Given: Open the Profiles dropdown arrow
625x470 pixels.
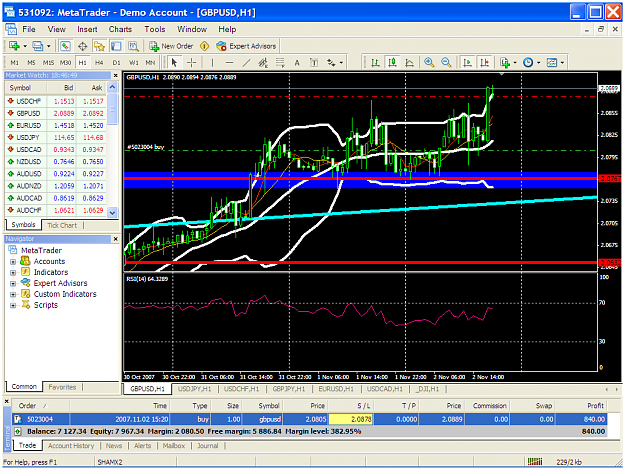Looking at the screenshot, I should [x=49, y=46].
